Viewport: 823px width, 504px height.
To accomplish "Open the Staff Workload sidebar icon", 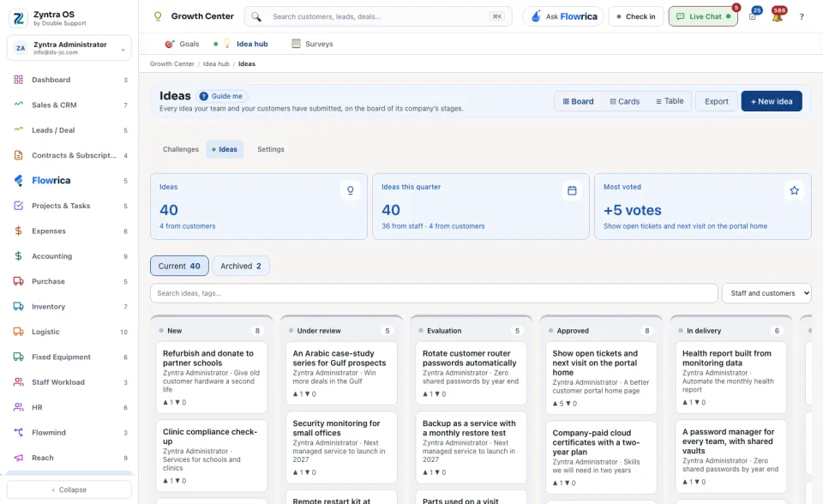I will tap(18, 382).
